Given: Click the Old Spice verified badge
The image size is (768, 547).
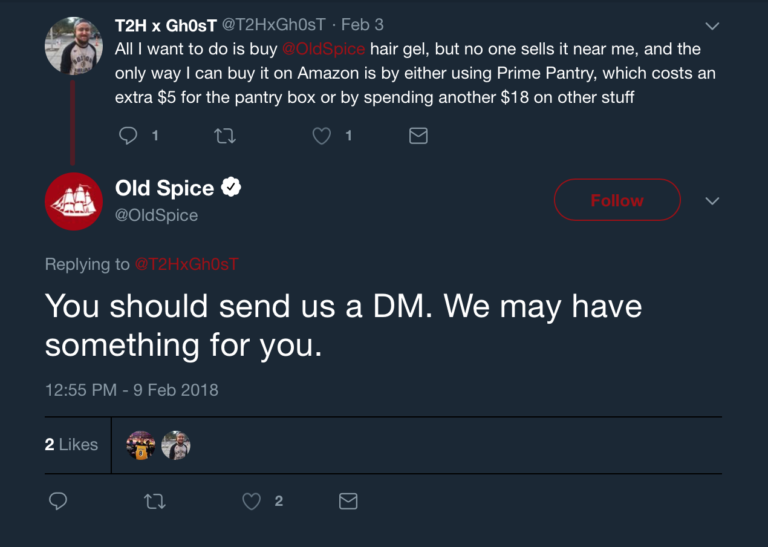Looking at the screenshot, I should 231,187.
